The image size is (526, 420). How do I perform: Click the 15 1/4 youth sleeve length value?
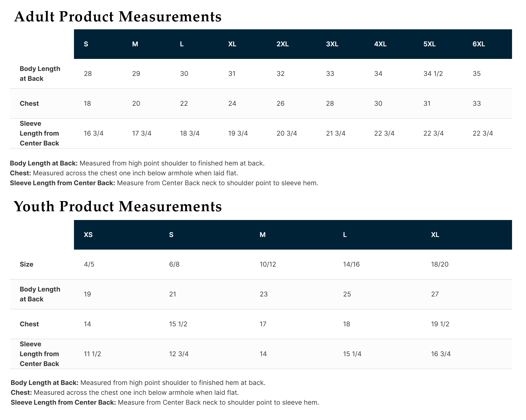[352, 354]
